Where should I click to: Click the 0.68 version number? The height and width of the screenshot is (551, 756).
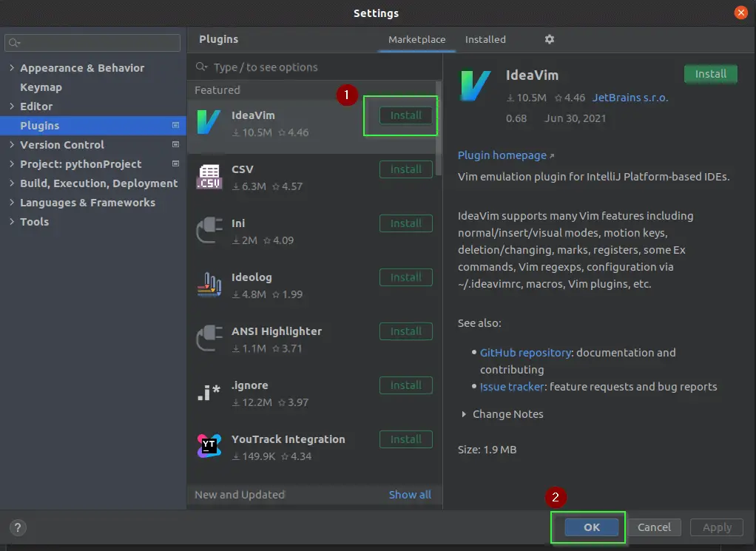click(x=516, y=118)
